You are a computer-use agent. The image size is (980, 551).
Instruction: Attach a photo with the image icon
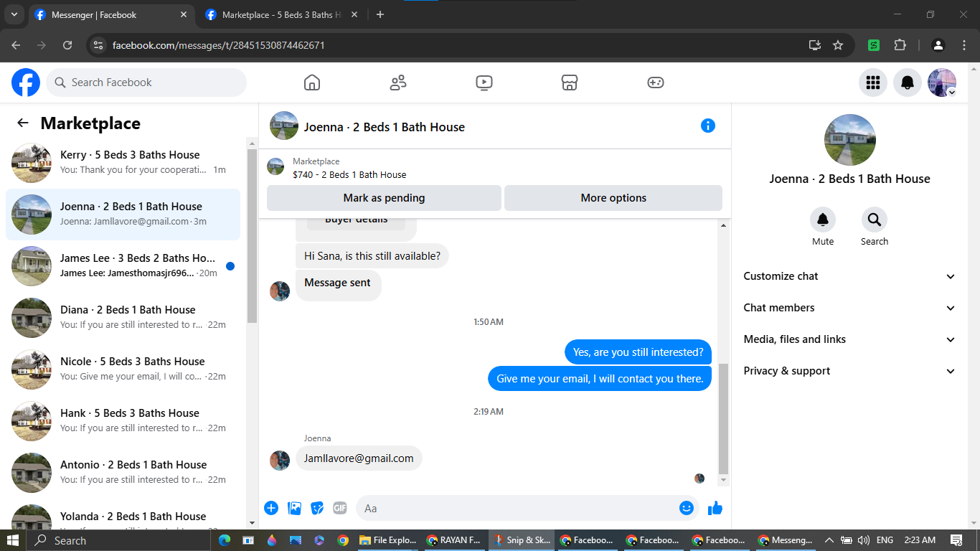294,508
